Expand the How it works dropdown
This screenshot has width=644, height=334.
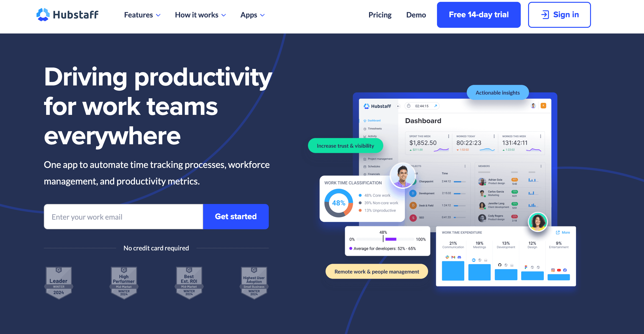[200, 14]
